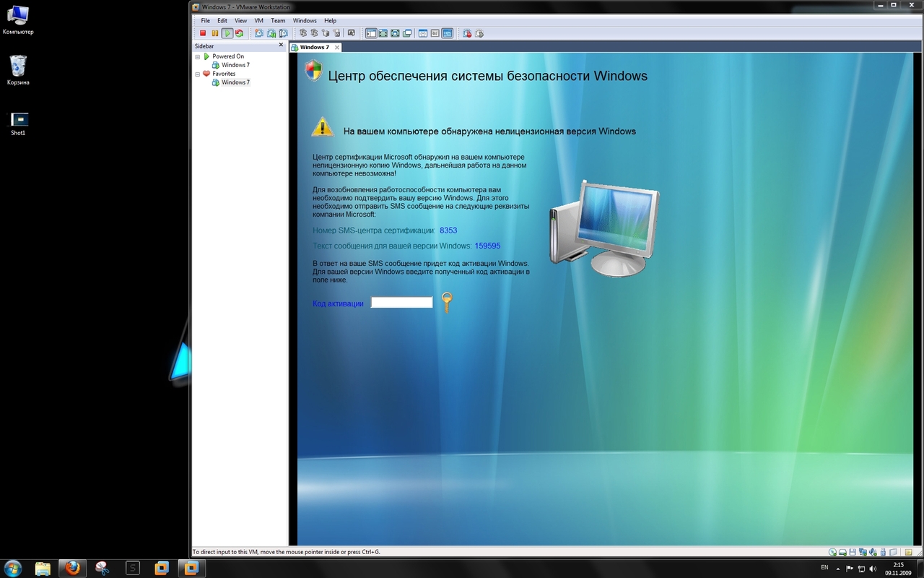Click the SMS number 8353
The image size is (924, 578).
(448, 230)
